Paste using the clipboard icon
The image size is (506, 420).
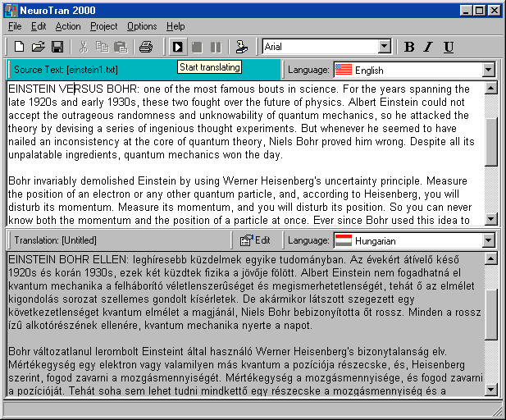(x=121, y=47)
